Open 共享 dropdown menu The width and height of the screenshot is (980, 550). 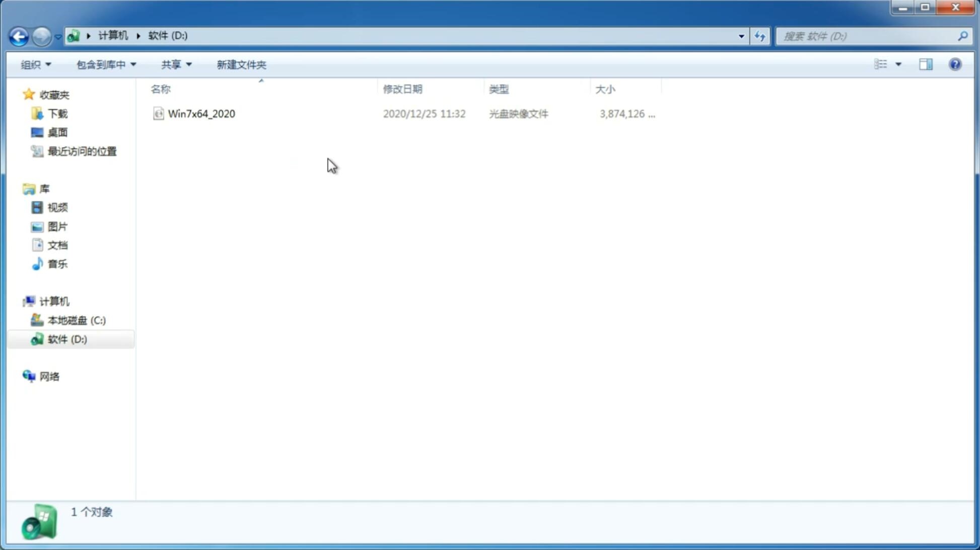pyautogui.click(x=176, y=64)
